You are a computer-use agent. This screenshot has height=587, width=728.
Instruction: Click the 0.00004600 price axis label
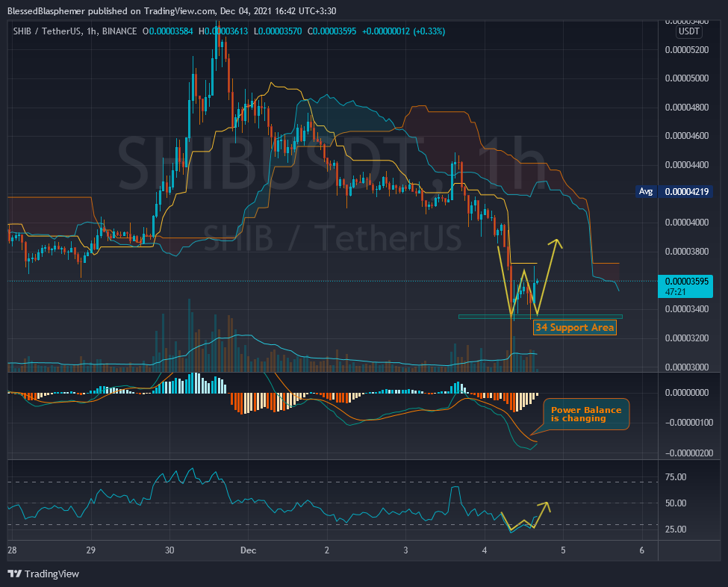pyautogui.click(x=687, y=136)
